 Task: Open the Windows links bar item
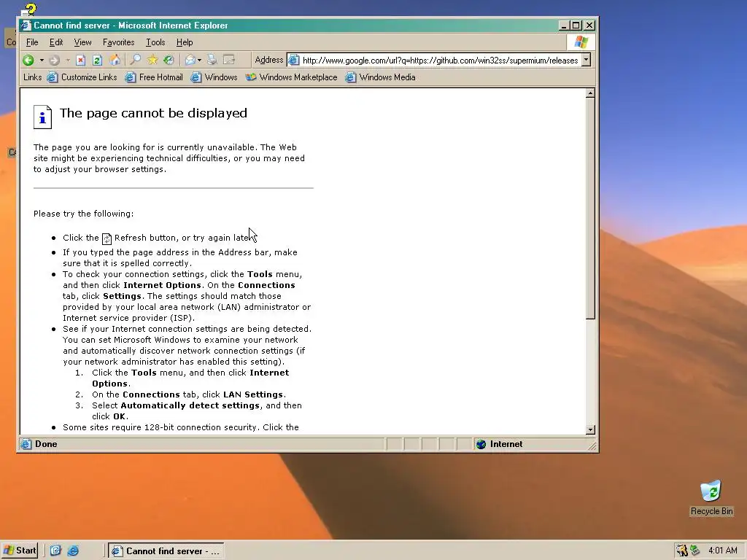pos(214,77)
